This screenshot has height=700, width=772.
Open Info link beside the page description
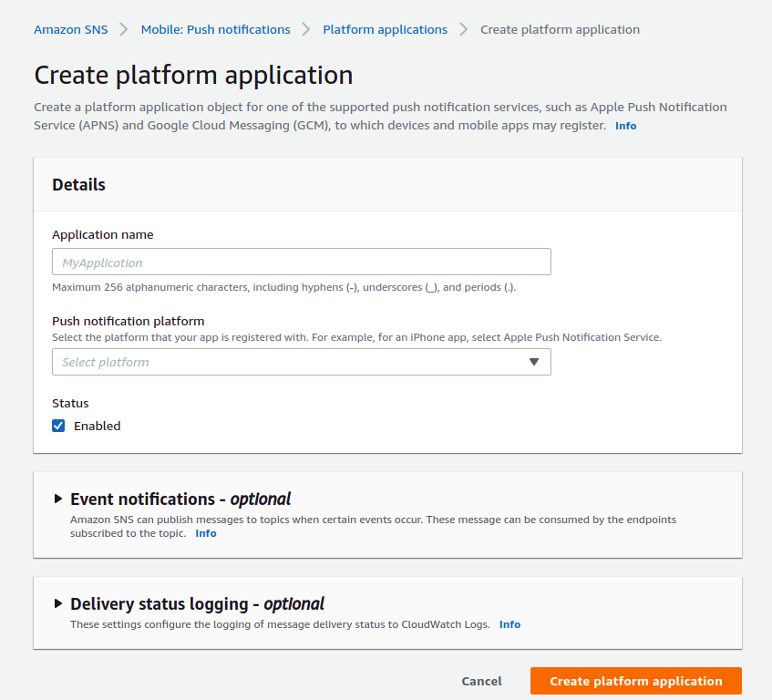(x=625, y=126)
